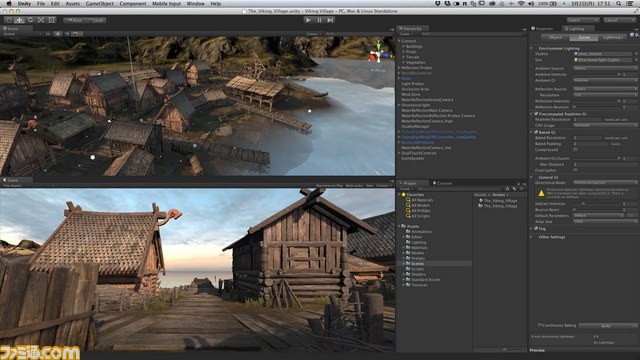Open the Atlas Size dropdown
Viewport: 640px width, 360px height.
pyautogui.click(x=605, y=221)
